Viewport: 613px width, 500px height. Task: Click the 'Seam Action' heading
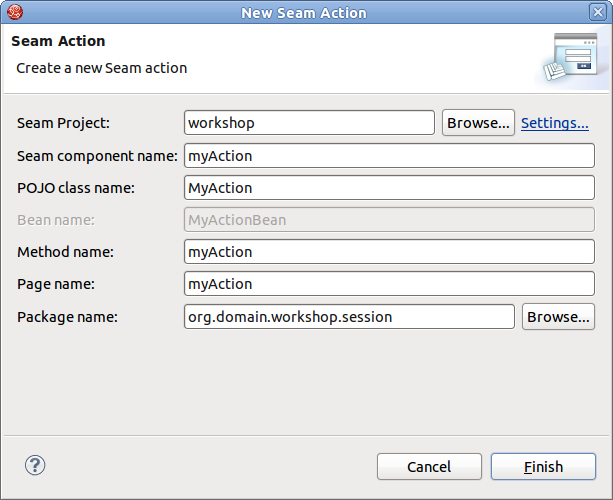pyautogui.click(x=58, y=41)
